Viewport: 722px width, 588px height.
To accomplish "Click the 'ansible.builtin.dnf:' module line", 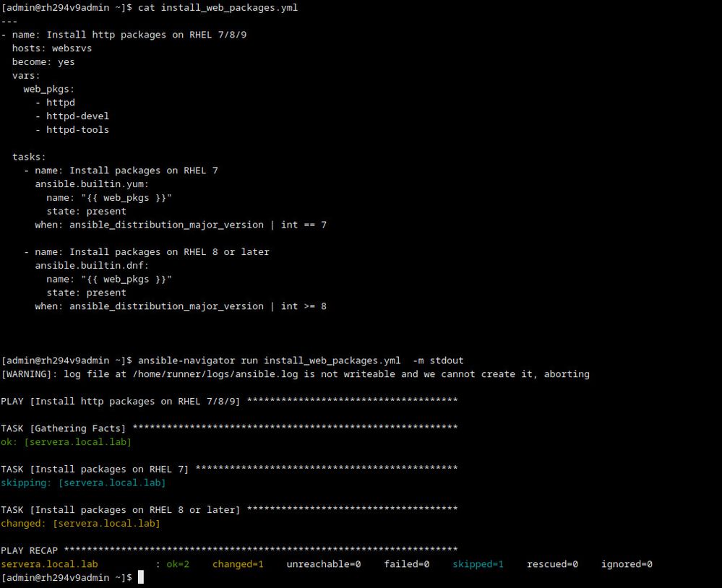I will 92,265.
